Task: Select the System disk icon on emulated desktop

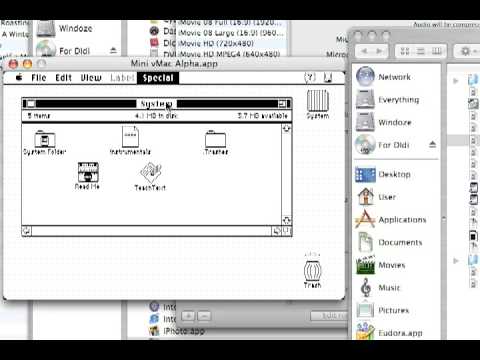Action: (318, 101)
